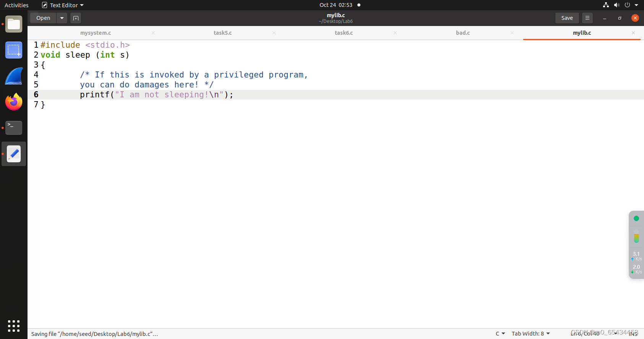Image resolution: width=644 pixels, height=339 pixels.
Task: Create a new document tab
Action: 76,18
